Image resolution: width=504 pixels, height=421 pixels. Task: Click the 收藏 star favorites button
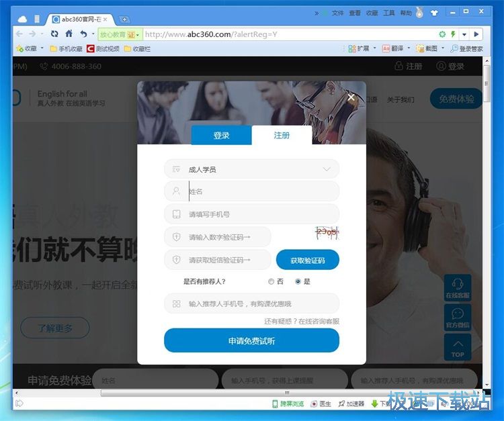(26, 48)
